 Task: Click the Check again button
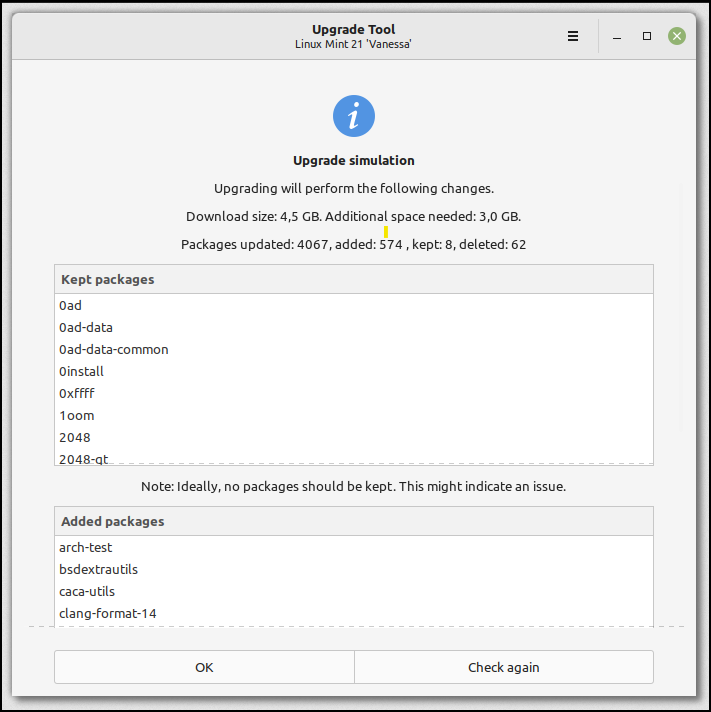pyautogui.click(x=504, y=667)
